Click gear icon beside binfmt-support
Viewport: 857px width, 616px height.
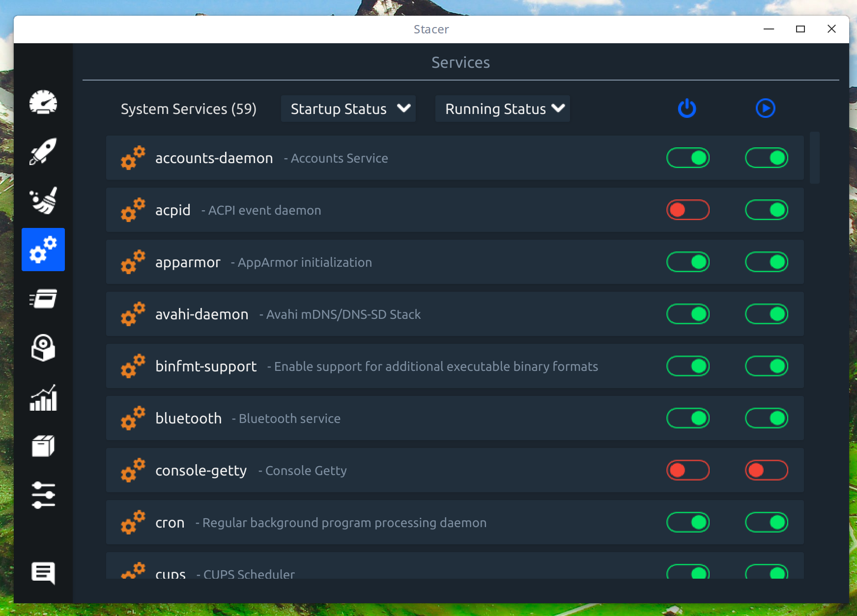pos(133,366)
